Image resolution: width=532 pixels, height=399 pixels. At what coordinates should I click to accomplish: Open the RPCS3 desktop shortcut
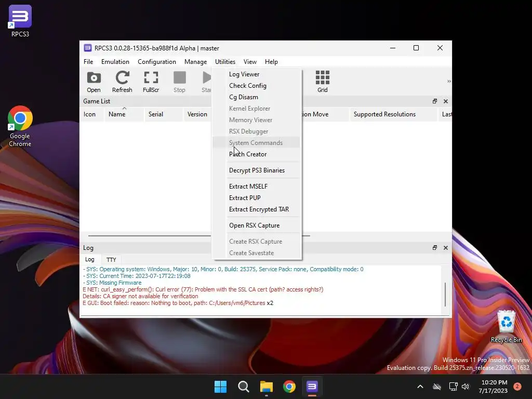(x=20, y=21)
